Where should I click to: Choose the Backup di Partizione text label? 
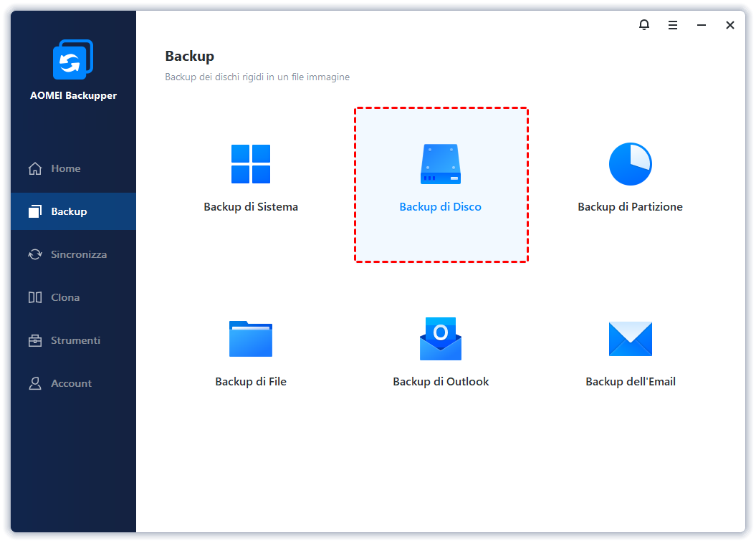click(x=630, y=207)
